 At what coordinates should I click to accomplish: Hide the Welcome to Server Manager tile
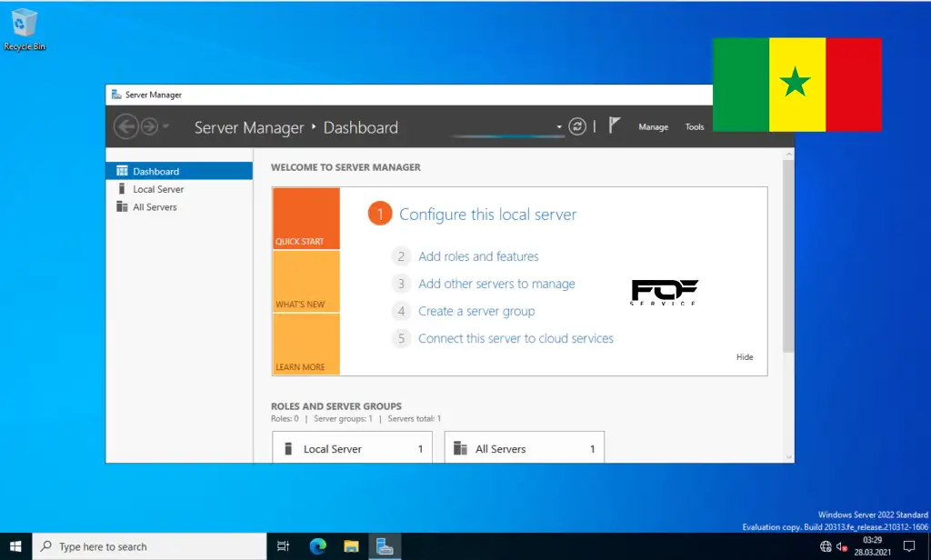tap(745, 356)
